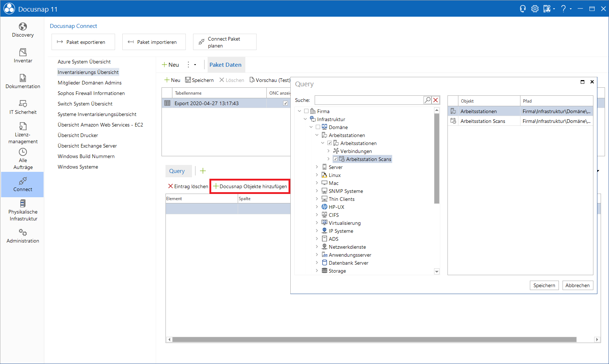609x364 pixels.
Task: Click tree scrollbar down arrow
Action: [437, 272]
